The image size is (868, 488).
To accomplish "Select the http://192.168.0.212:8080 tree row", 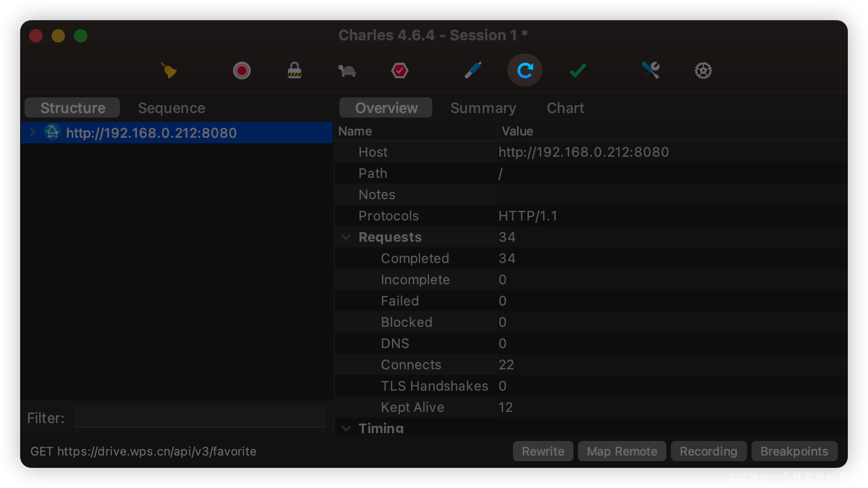I will (177, 133).
